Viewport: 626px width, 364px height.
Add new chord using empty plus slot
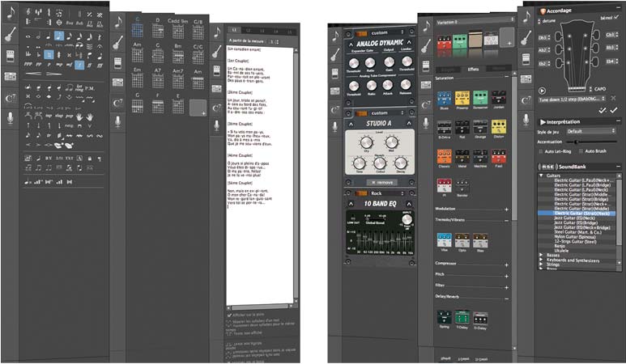point(198,108)
